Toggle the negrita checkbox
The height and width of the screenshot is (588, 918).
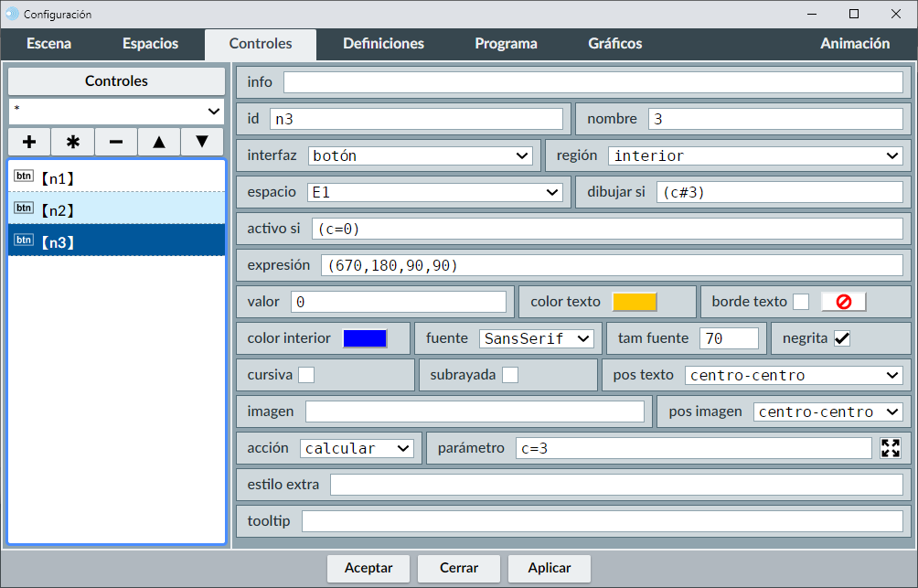point(842,338)
